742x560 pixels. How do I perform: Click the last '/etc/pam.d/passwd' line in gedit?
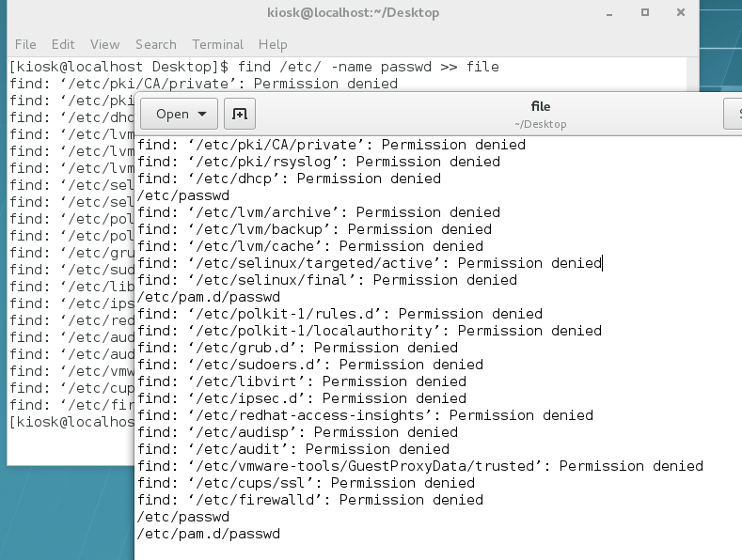(209, 534)
